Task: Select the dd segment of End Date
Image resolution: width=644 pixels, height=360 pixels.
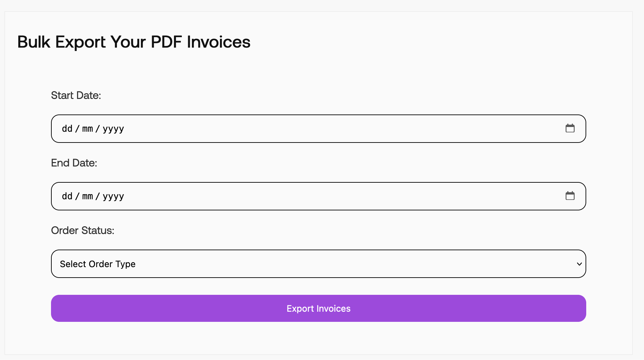Action: [x=67, y=196]
